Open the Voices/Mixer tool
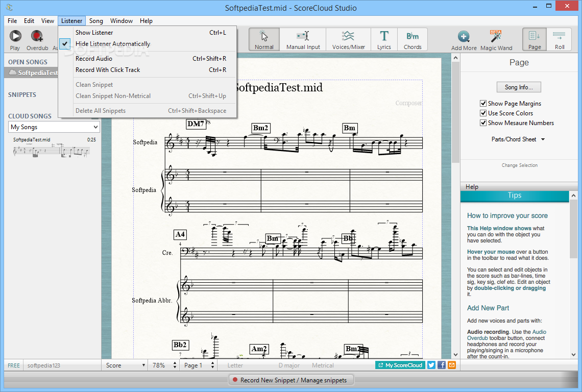Image resolution: width=582 pixels, height=392 pixels. 349,39
